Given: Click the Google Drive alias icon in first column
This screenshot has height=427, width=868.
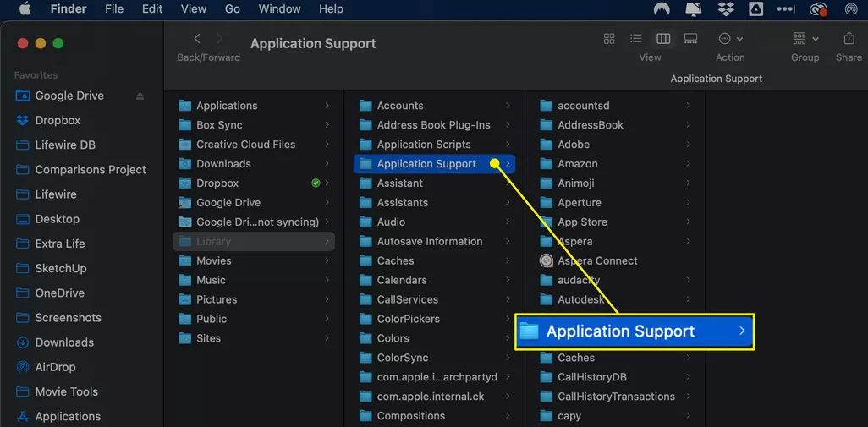Looking at the screenshot, I should click(185, 202).
